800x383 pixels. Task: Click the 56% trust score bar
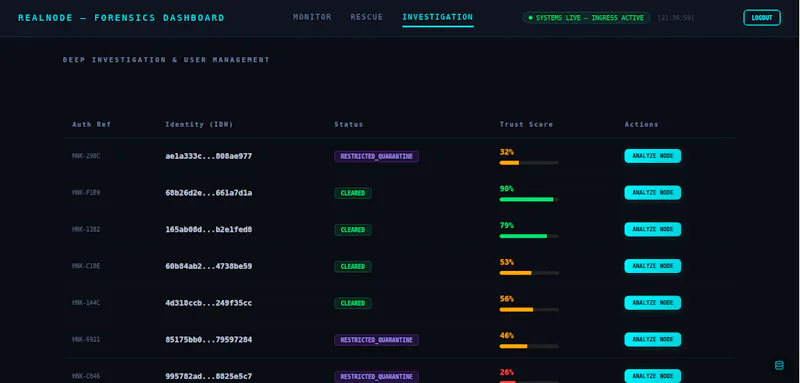[529, 310]
